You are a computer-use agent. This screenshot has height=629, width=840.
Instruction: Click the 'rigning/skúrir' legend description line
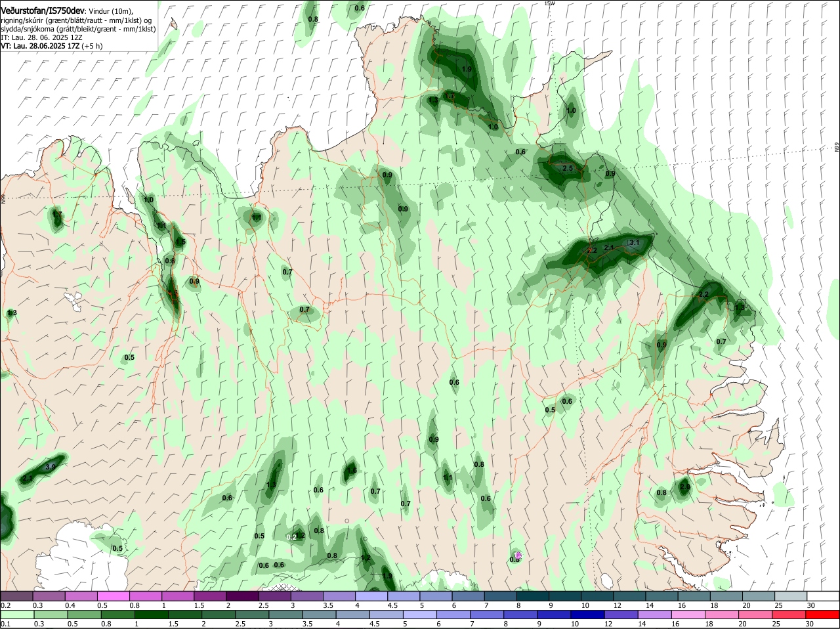pyautogui.click(x=77, y=20)
